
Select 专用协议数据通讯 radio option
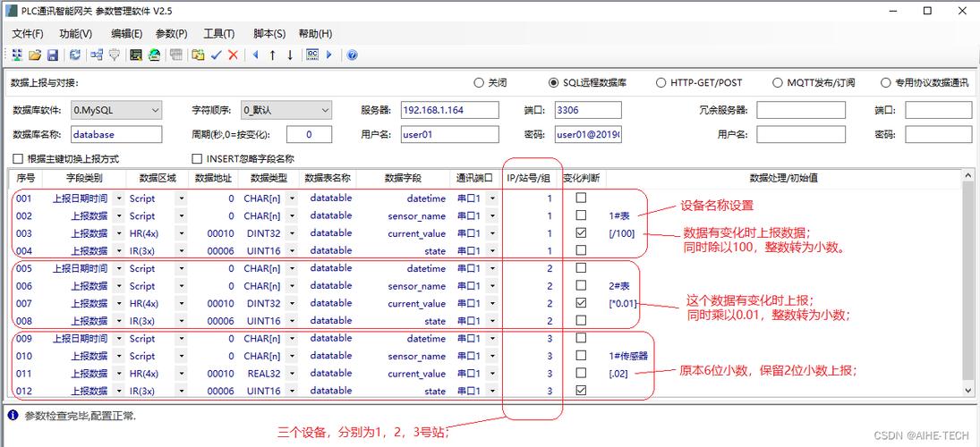click(x=885, y=82)
